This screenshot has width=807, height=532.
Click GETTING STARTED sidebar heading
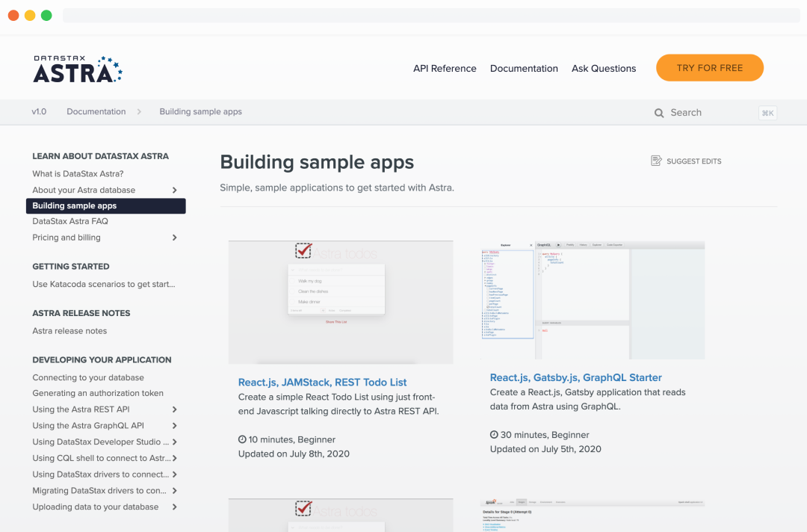coord(70,267)
